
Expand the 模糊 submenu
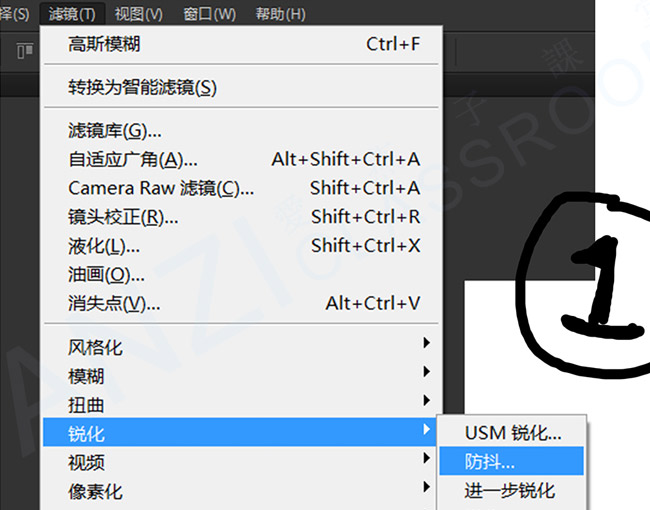tap(241, 376)
